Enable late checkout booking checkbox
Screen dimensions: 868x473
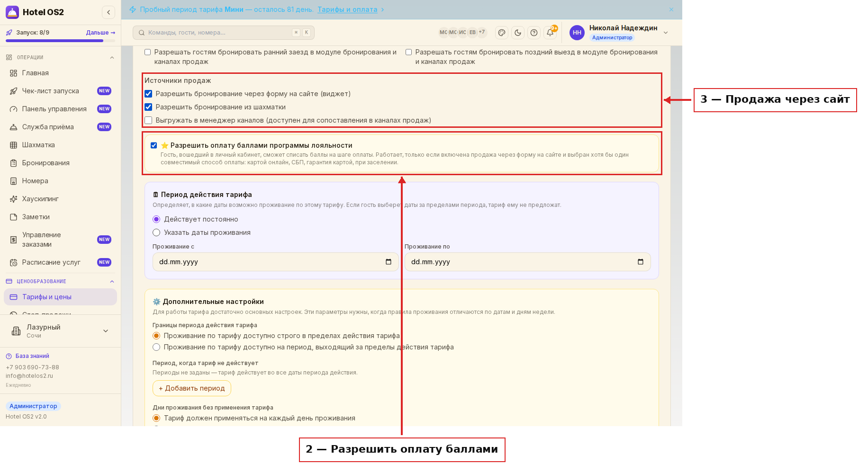coord(409,52)
